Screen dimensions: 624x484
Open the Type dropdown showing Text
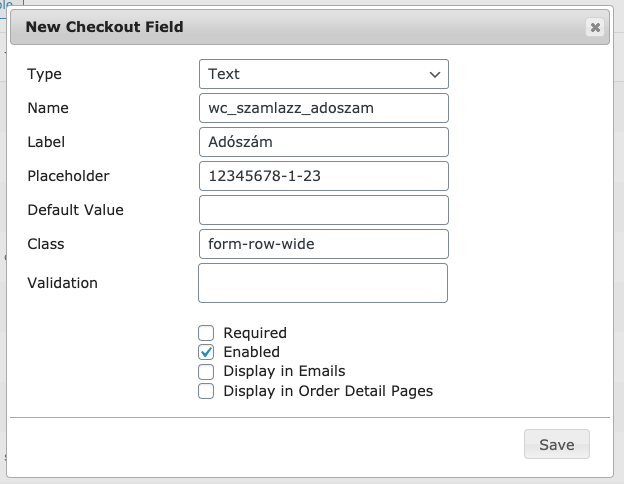(324, 74)
